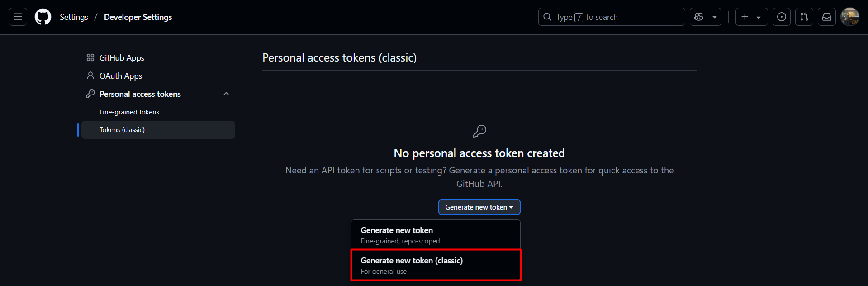868x286 pixels.
Task: Open the Copilot dropdown arrow
Action: click(714, 17)
